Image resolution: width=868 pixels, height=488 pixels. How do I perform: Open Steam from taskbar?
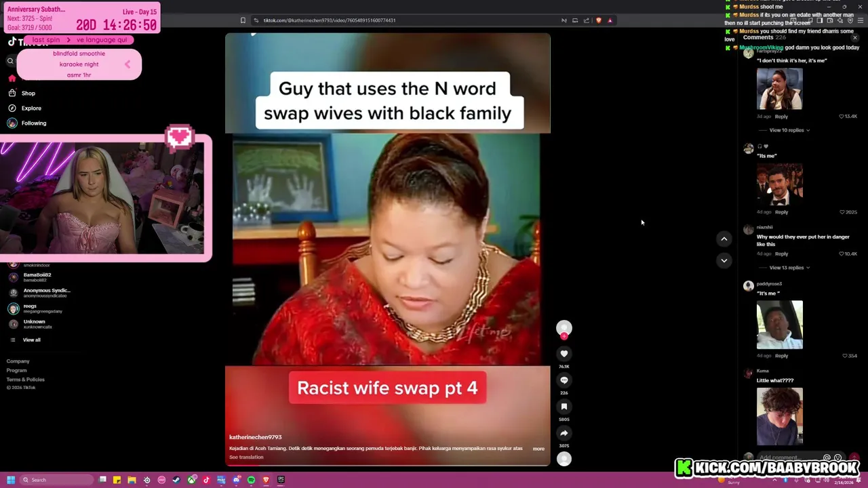tap(176, 480)
